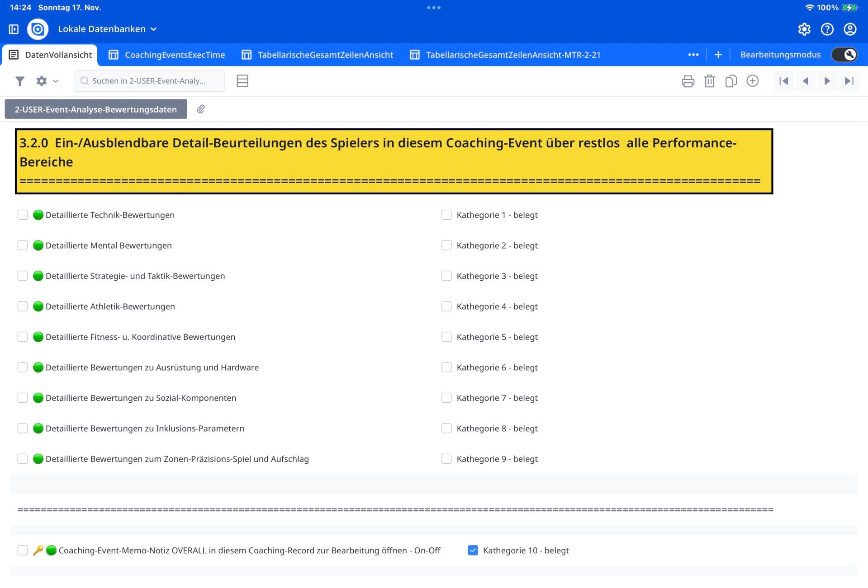Duplicate record with the copy icon
Image resolution: width=868 pixels, height=588 pixels.
coord(730,81)
